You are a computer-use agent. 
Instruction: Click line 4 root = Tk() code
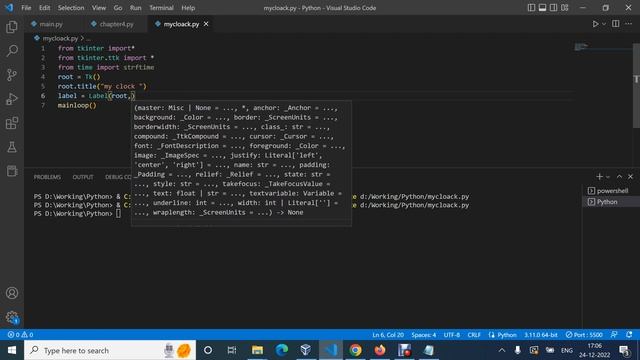pos(79,77)
